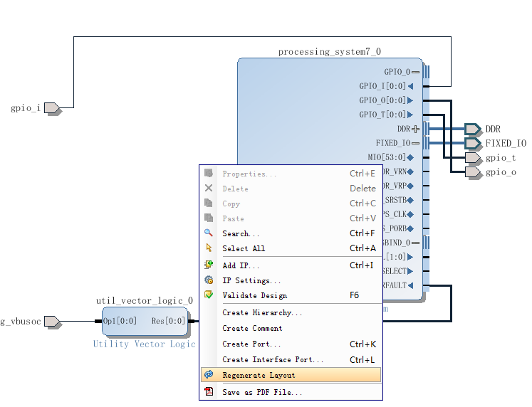
Task: Select the Op1[0:0] pin label
Action: coord(120,321)
